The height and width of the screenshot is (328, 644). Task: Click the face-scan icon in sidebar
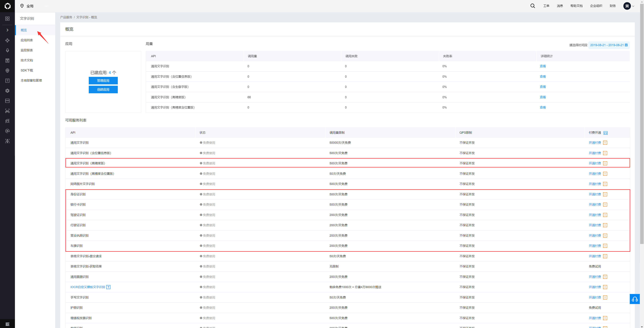coord(8,111)
